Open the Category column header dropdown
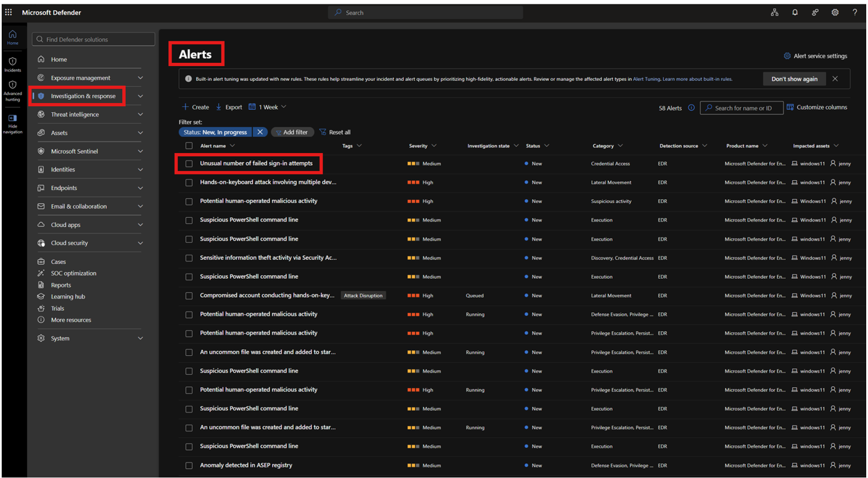This screenshot has width=868, height=478. pyautogui.click(x=620, y=146)
